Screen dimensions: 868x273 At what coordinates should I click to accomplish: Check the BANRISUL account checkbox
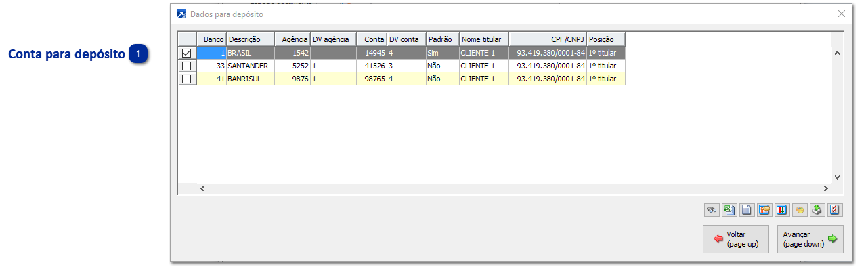(x=187, y=79)
